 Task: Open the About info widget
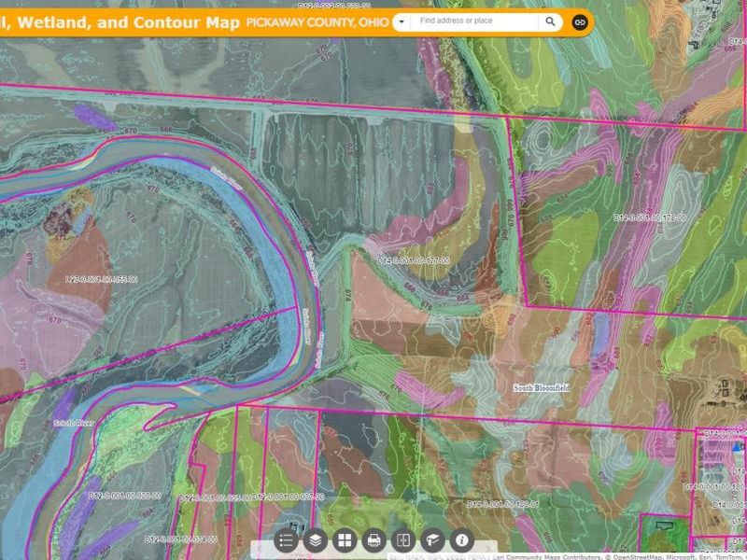[460, 540]
